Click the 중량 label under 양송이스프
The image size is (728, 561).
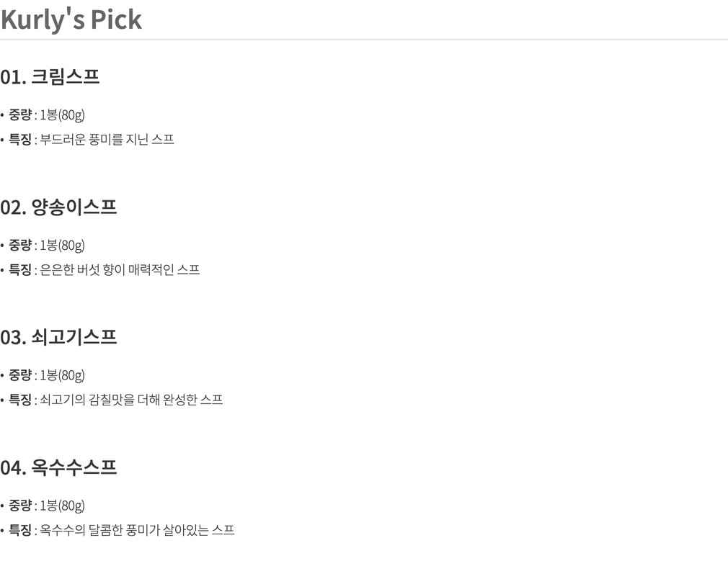coord(20,245)
